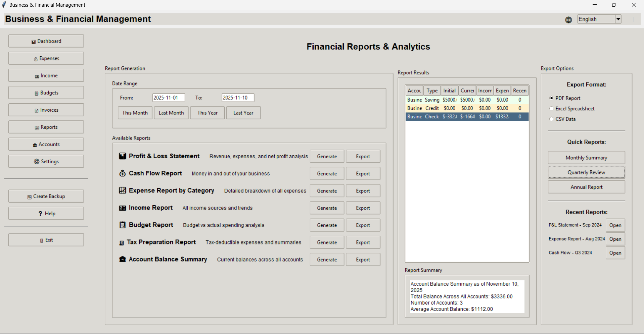The width and height of the screenshot is (644, 334).
Task: Generate the Income Report
Action: coord(326,208)
